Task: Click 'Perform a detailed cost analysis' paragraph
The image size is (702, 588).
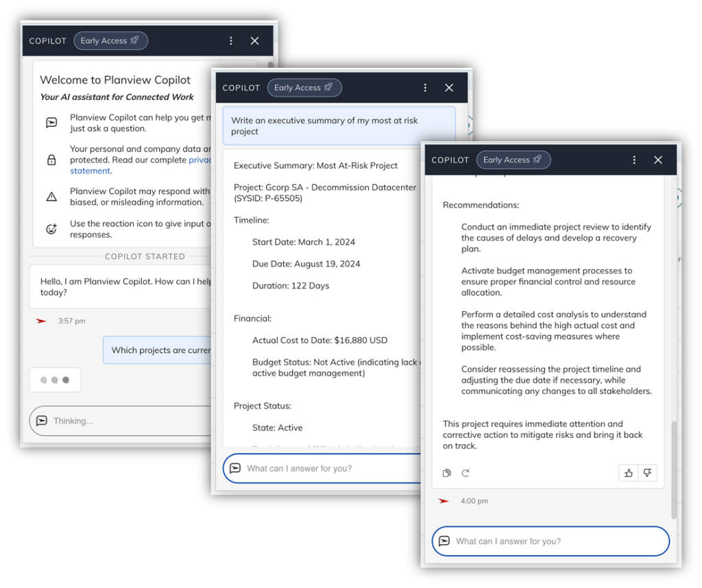Action: [554, 331]
